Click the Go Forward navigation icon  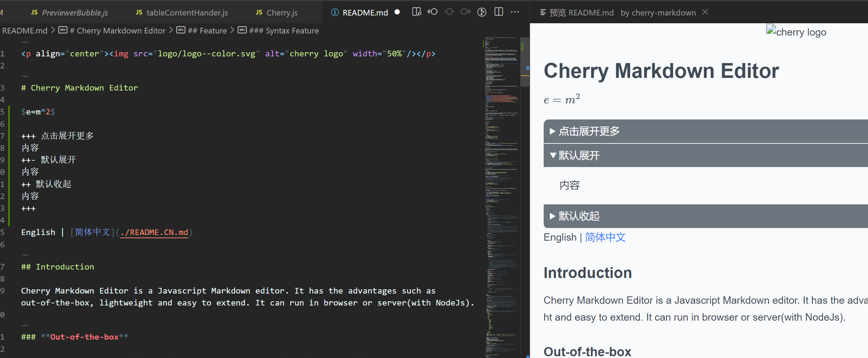(x=466, y=12)
